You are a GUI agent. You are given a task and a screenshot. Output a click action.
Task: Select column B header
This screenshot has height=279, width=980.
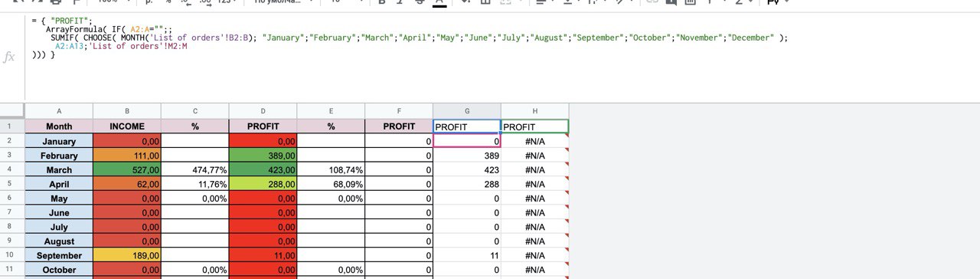tap(127, 111)
